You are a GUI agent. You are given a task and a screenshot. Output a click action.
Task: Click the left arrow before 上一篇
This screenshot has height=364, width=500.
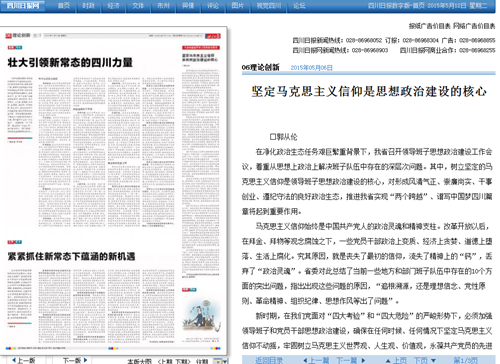305,360
